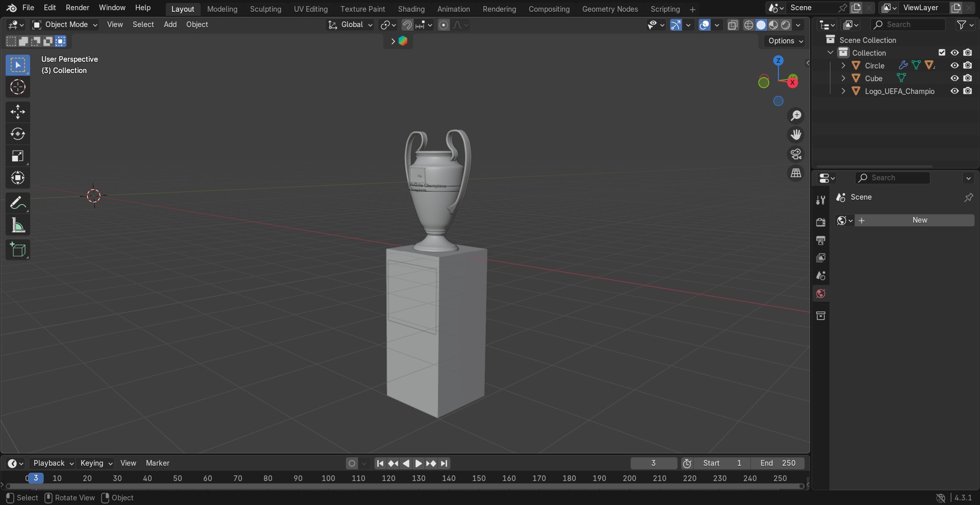Open the Keying dropdown

(96, 463)
